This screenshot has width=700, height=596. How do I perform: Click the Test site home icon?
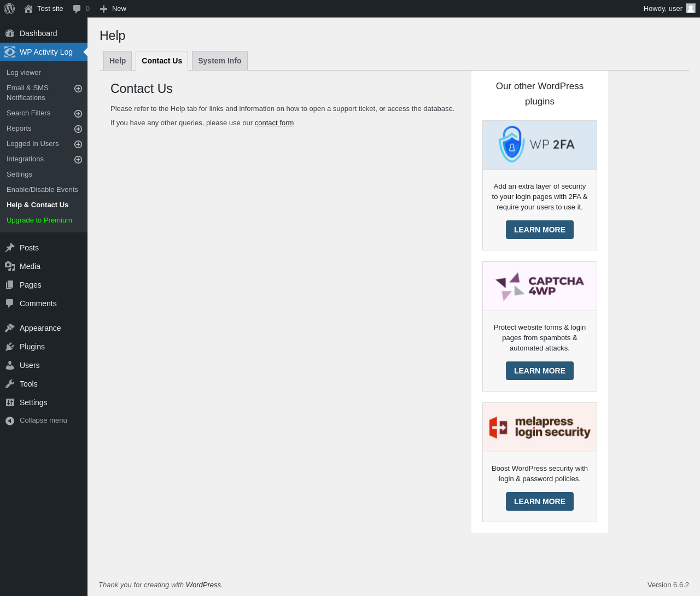[28, 9]
